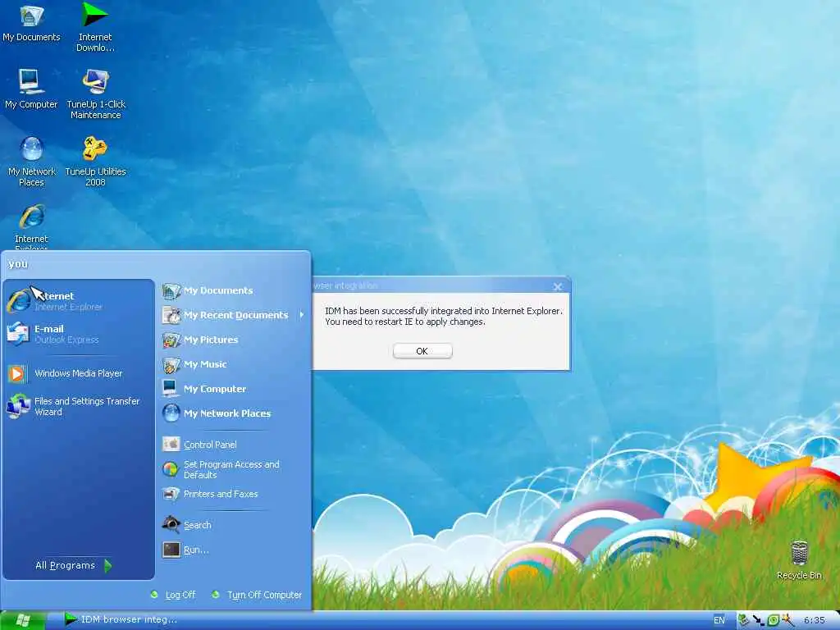Open Set Program Access and Defaults
This screenshot has width=840, height=630.
coord(234,469)
